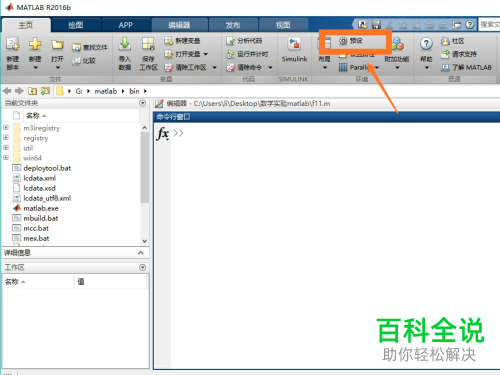
Task: Switch to the Plots (绘图) tab
Action: 76,25
